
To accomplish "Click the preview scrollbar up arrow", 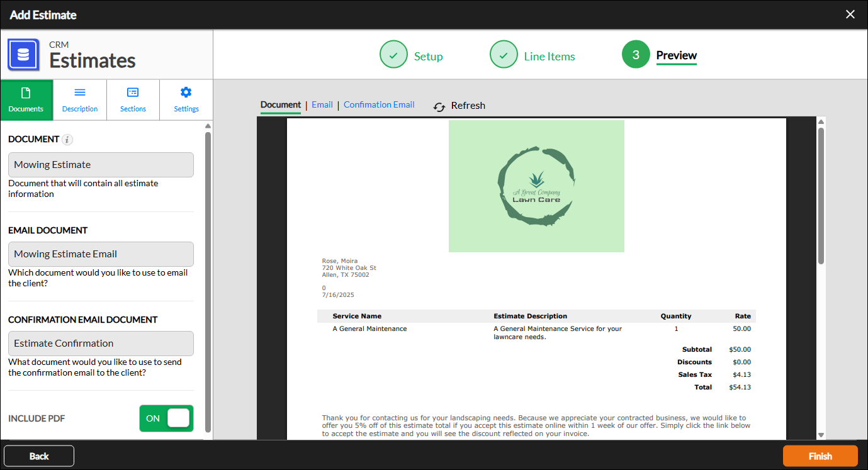I will 821,121.
